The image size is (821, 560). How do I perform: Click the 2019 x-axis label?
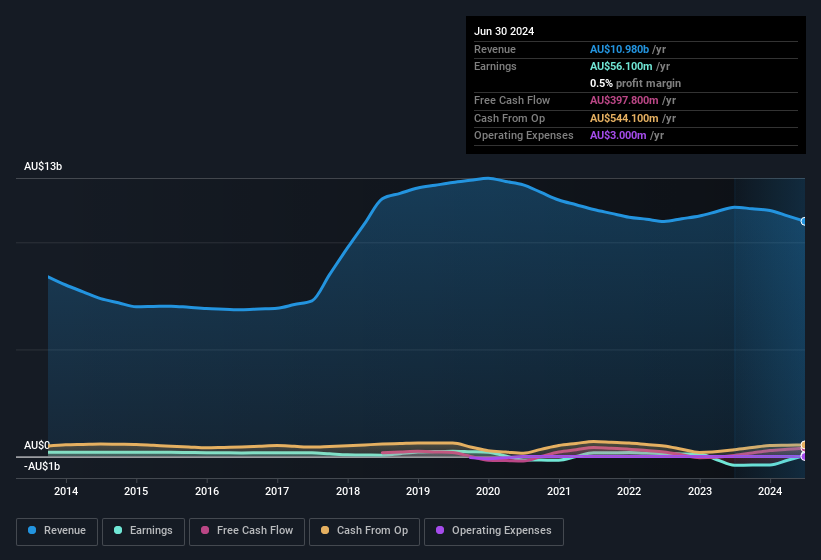(418, 491)
